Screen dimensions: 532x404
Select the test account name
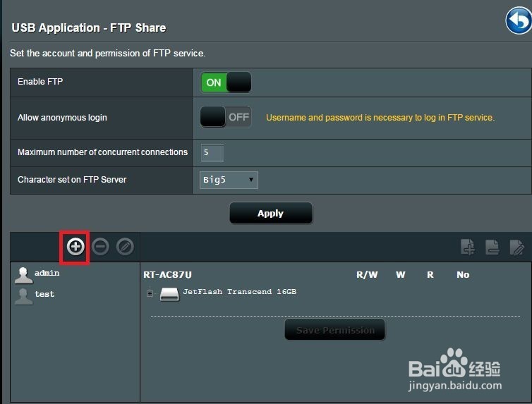44,294
